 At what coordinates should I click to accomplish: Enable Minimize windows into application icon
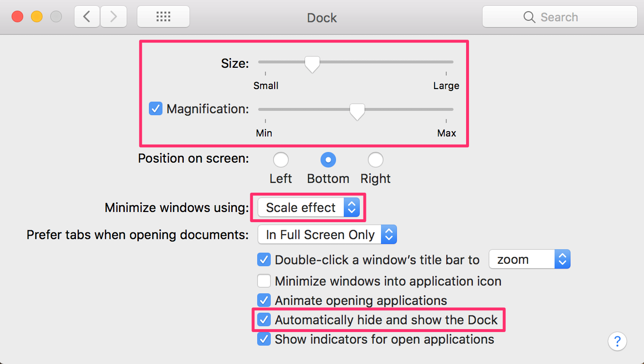[x=264, y=281]
